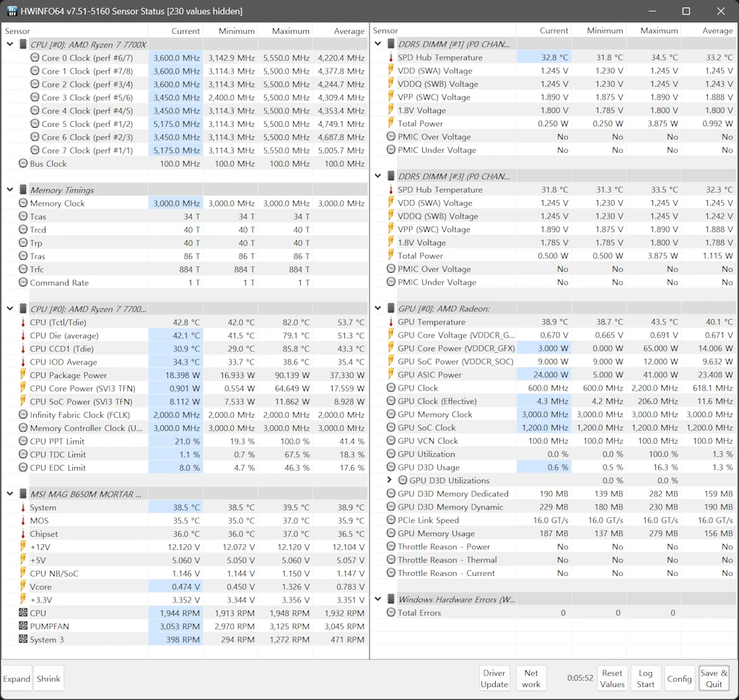Select the Throttle Reason - Current row
The image size is (739, 700).
(553, 573)
